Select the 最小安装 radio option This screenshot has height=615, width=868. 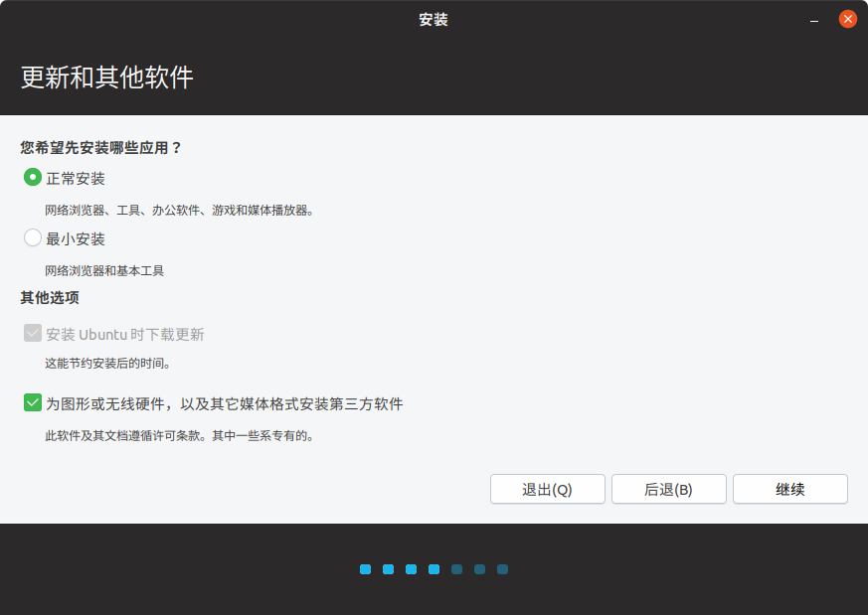point(33,237)
